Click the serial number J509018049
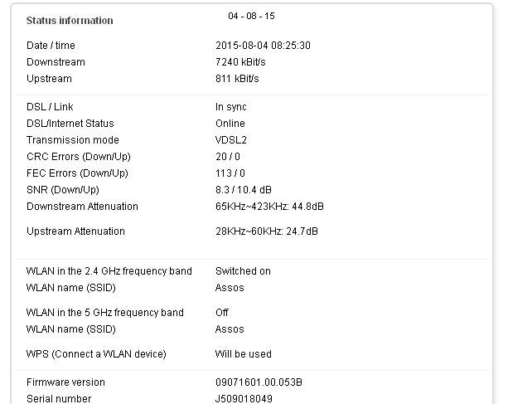 click(x=244, y=399)
